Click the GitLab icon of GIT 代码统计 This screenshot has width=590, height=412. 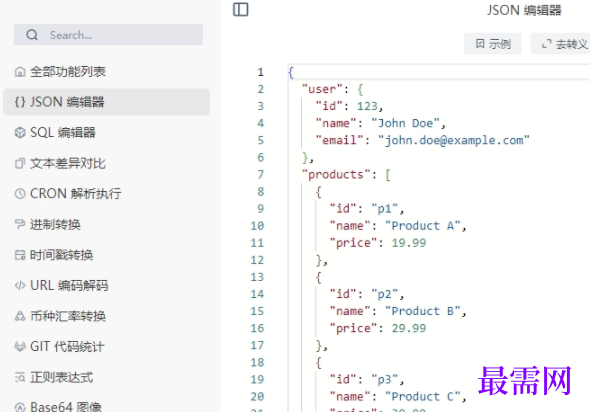tap(20, 347)
